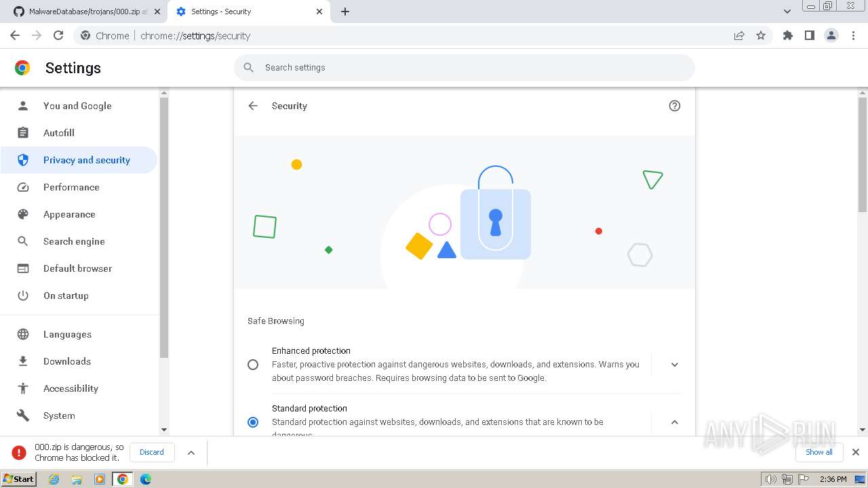
Task: Click the help question mark icon
Action: click(x=674, y=106)
